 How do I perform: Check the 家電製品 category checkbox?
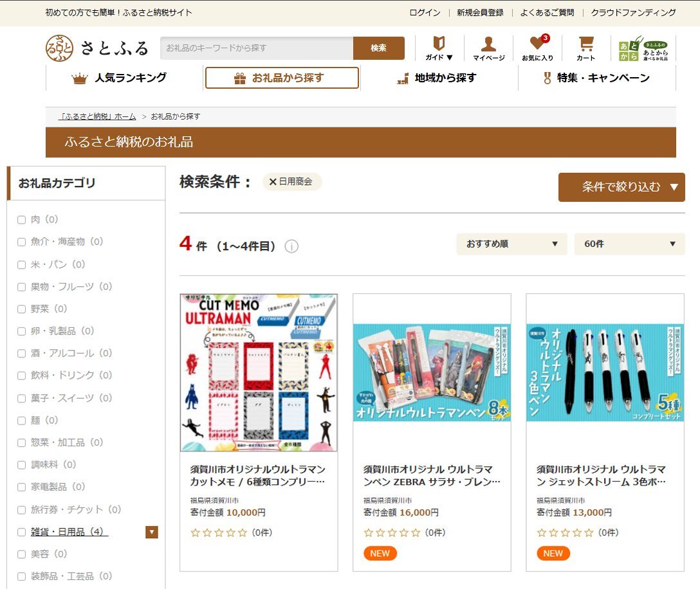click(x=21, y=487)
